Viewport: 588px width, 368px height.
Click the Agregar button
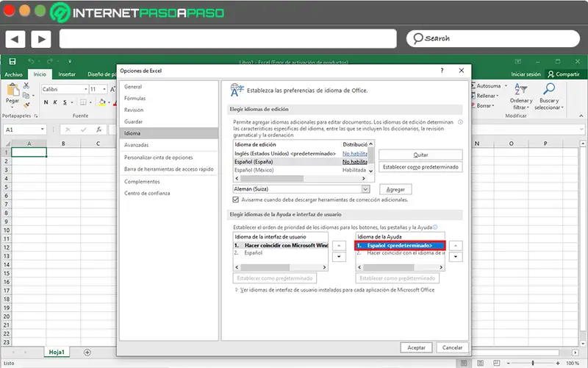[395, 190]
